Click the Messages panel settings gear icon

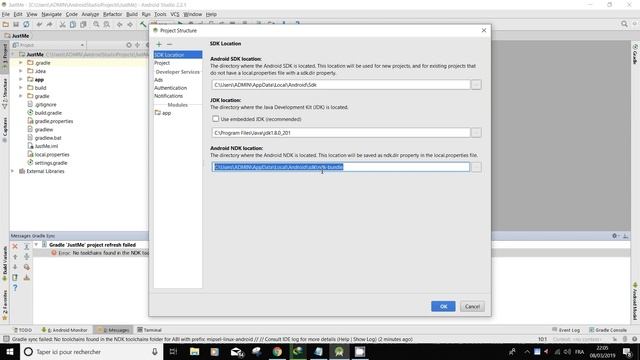point(615,236)
